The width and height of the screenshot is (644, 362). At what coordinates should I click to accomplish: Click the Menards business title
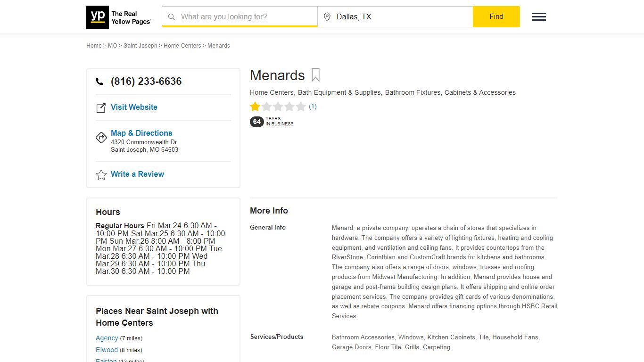[x=277, y=75]
